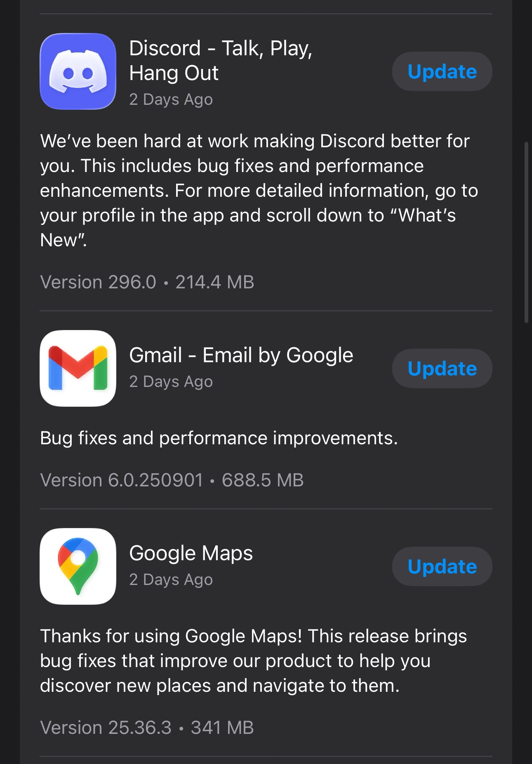Tap "2 Days Ago" under Gmail title
Screen dimensions: 532x764
pyautogui.click(x=171, y=382)
